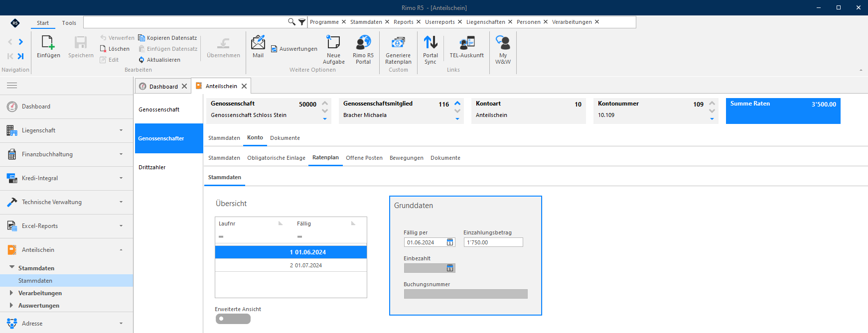Screen dimensions: 868x333
Task: Open the Tools ribbon tab
Action: (x=69, y=23)
